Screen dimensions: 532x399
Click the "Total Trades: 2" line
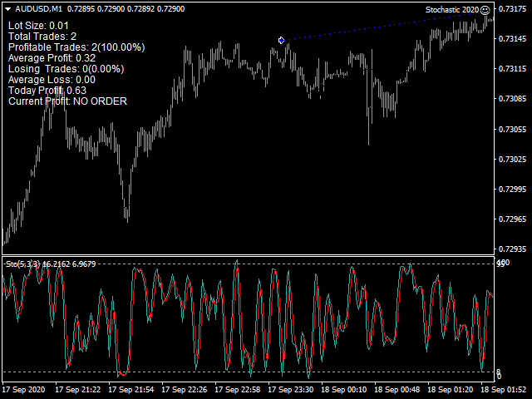point(42,37)
